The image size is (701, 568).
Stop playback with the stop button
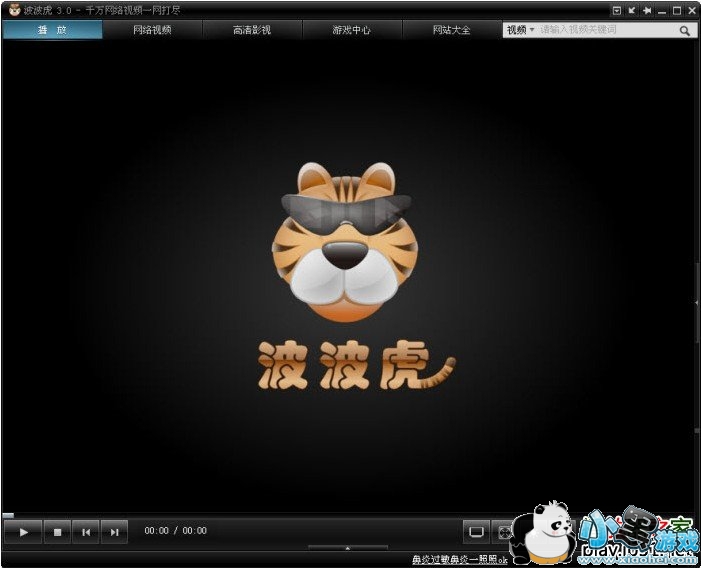pos(57,532)
